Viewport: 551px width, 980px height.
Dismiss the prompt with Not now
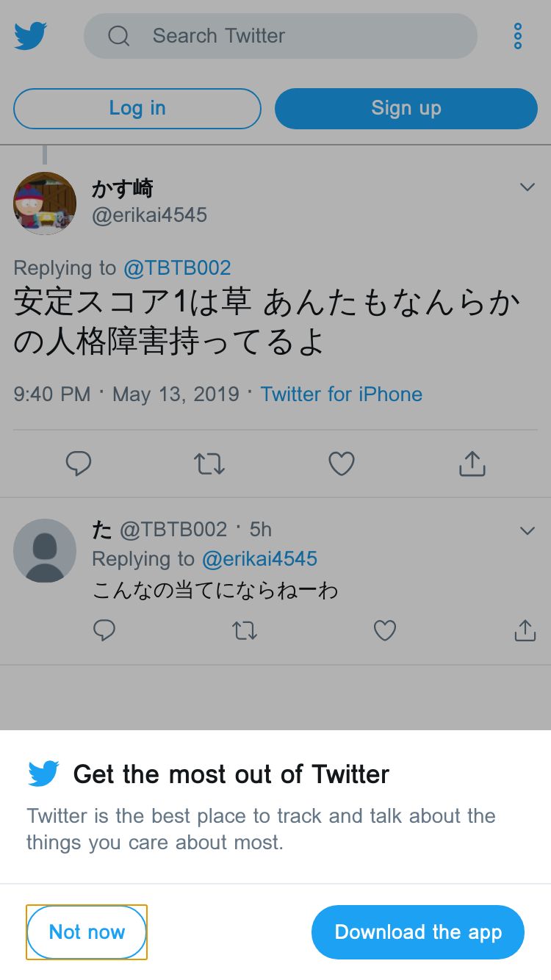(x=87, y=932)
